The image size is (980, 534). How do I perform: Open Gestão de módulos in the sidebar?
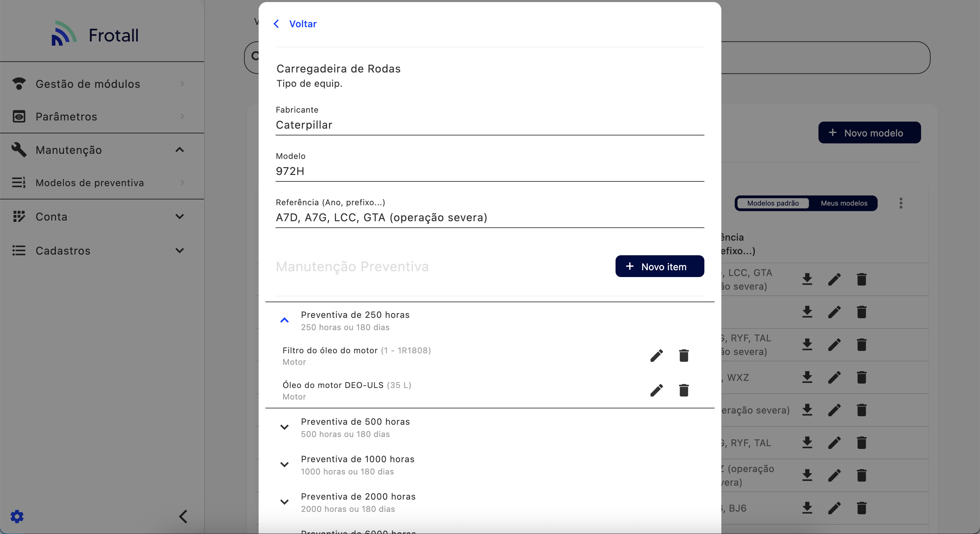[102, 84]
